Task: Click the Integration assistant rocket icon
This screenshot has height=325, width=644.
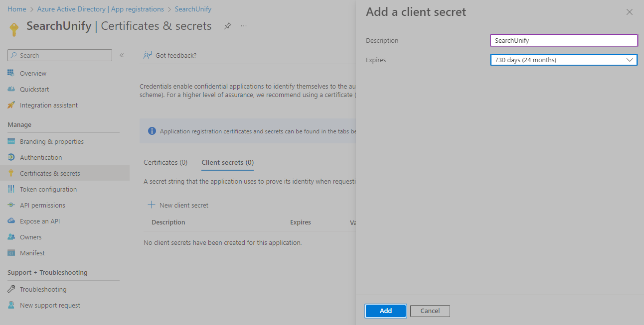Action: (11, 105)
